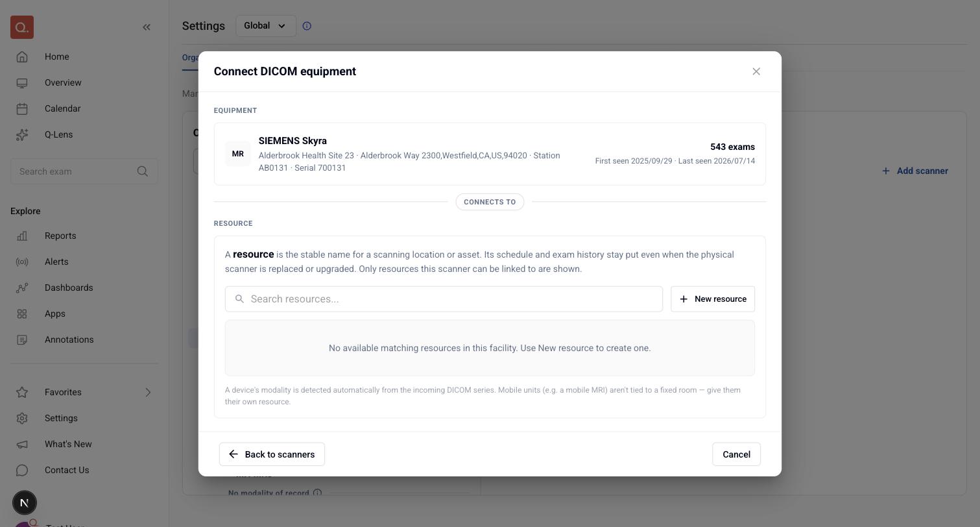
Task: Click the Favorites star icon
Action: coord(22,392)
